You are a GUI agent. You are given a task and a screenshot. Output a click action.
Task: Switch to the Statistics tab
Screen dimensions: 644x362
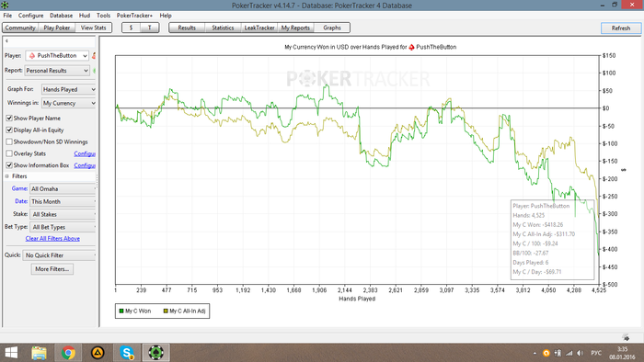pos(223,28)
